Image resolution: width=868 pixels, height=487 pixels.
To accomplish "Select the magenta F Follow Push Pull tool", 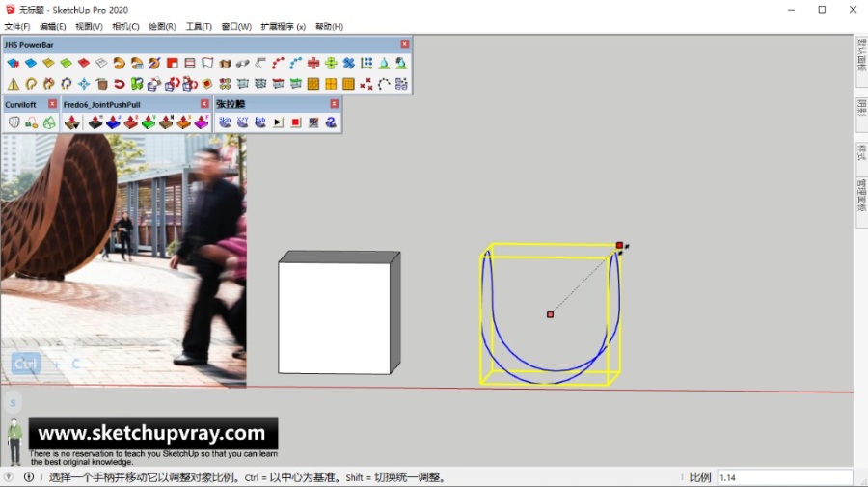I will coord(202,122).
